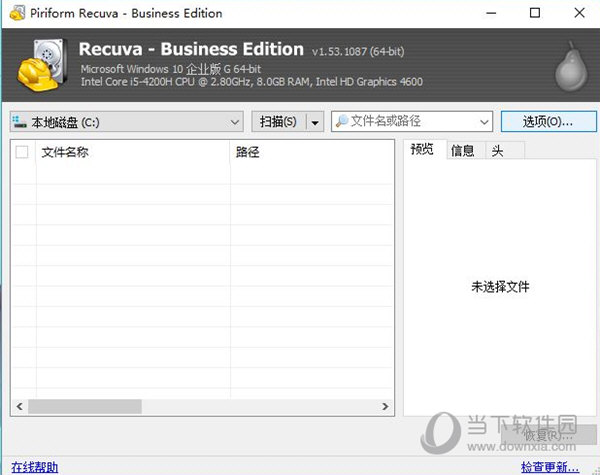Click the Intel Core i5-4200H system info line
The height and width of the screenshot is (475, 600).
click(252, 82)
